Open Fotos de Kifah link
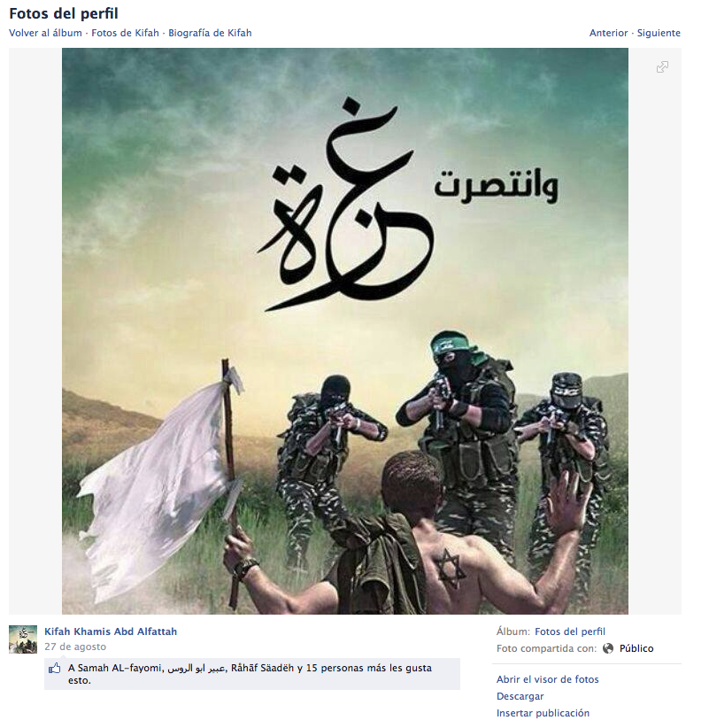The image size is (709, 728). 126,33
